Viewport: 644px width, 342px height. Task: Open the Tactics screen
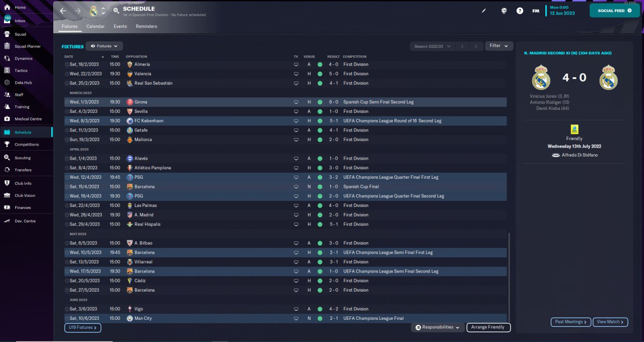(x=26, y=71)
